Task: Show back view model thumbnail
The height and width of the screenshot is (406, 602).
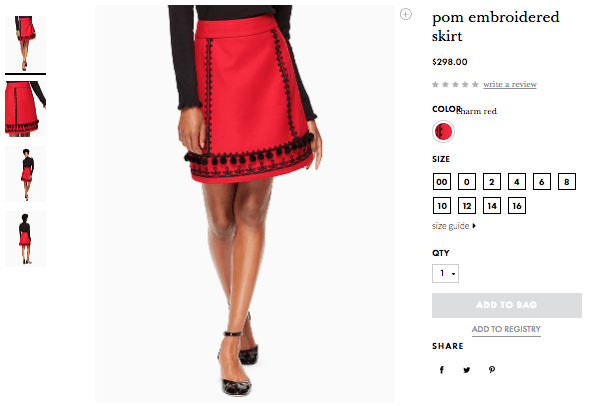Action: click(x=25, y=239)
